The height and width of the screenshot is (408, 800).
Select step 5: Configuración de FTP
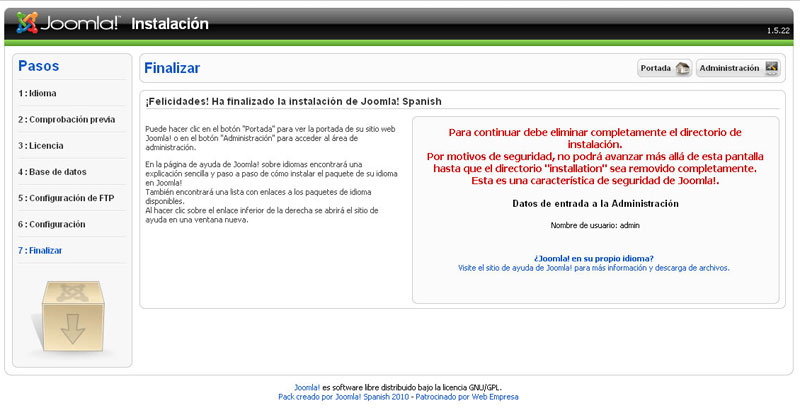click(x=66, y=198)
